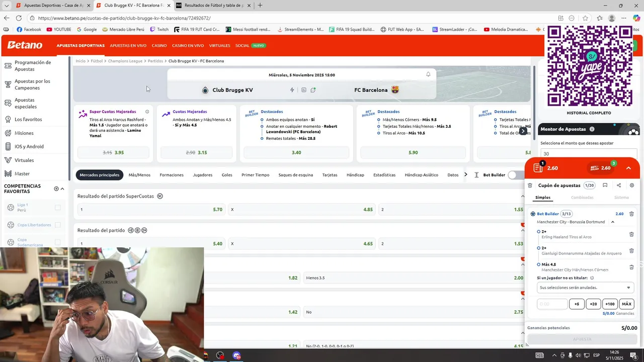
Task: Select the Más/Menos market tab
Action: point(139,175)
